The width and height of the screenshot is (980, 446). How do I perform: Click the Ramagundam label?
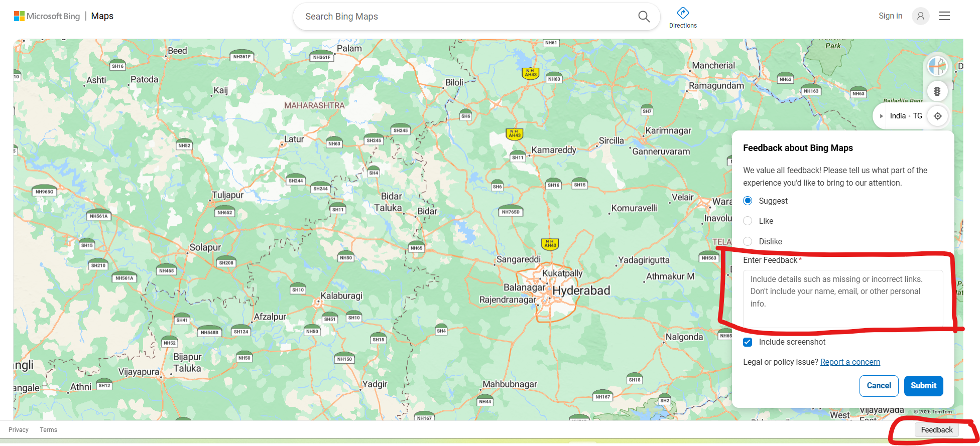[716, 86]
